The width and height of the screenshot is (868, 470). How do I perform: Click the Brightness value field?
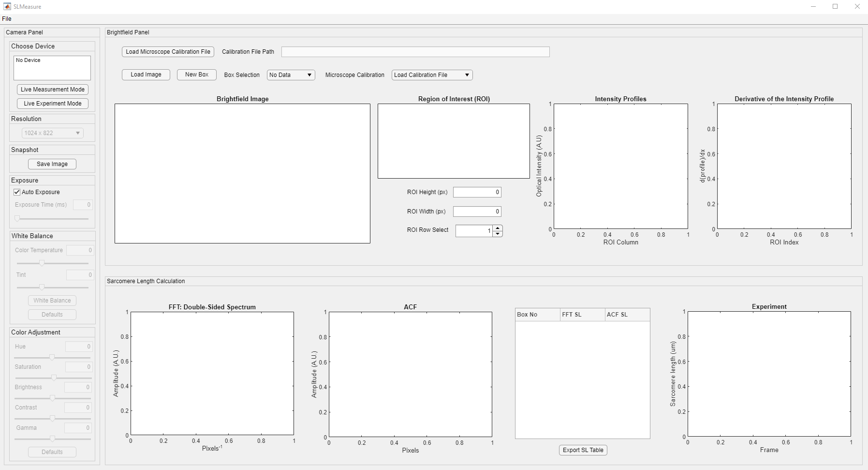[x=78, y=387]
